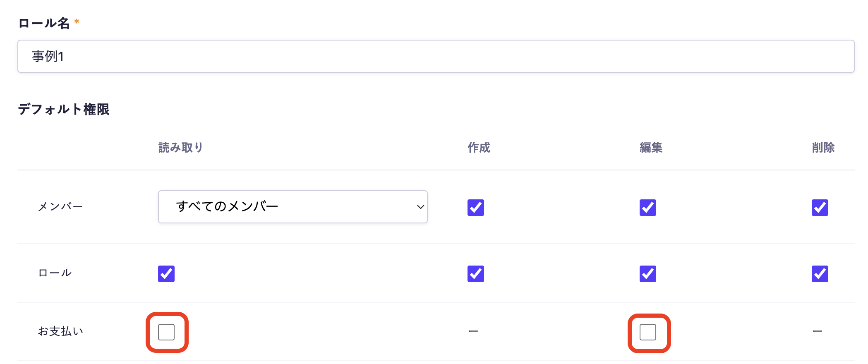
Task: Select the お支払い row label
Action: (60, 331)
